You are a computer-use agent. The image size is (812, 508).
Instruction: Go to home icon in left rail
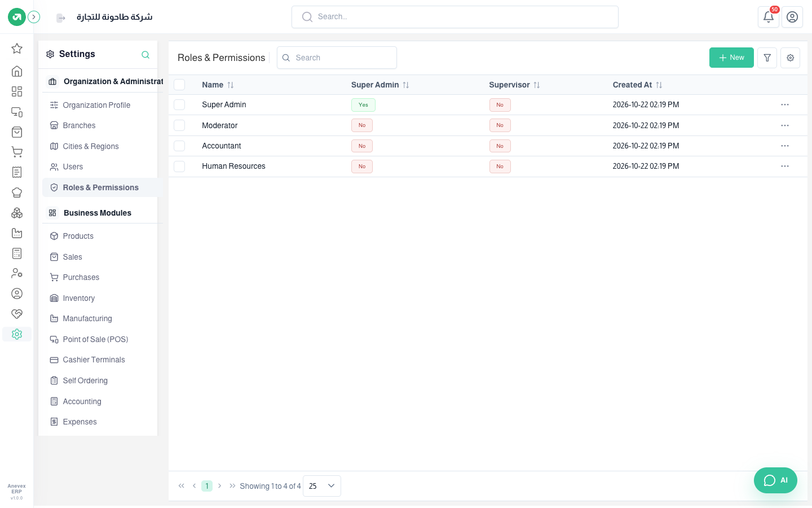coord(17,71)
